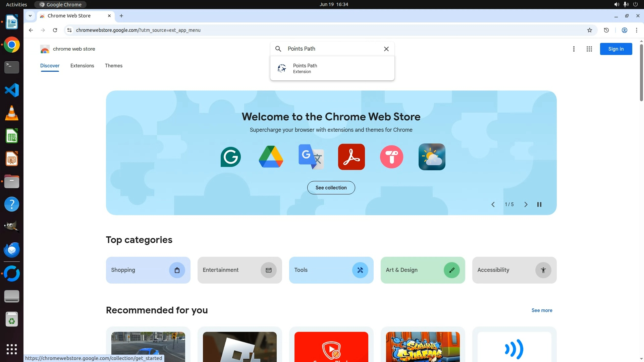This screenshot has width=644, height=362.
Task: Open the web store more options menu
Action: tap(574, 49)
